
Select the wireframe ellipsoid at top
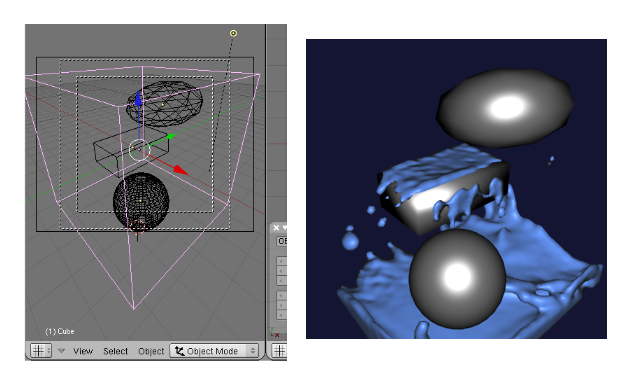coord(165,104)
